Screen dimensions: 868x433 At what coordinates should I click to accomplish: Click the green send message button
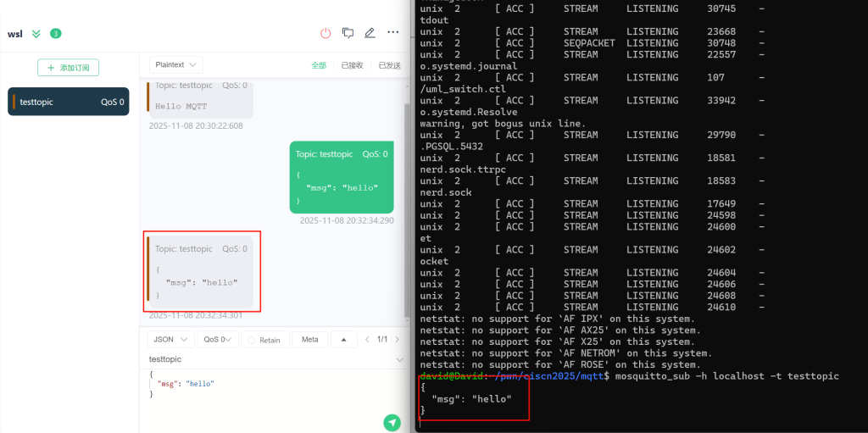tap(392, 422)
